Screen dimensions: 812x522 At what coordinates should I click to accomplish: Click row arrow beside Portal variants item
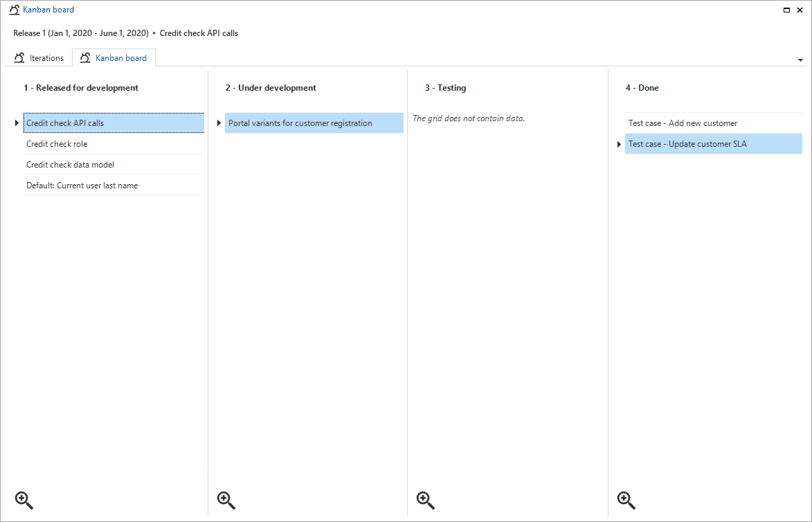click(x=219, y=123)
